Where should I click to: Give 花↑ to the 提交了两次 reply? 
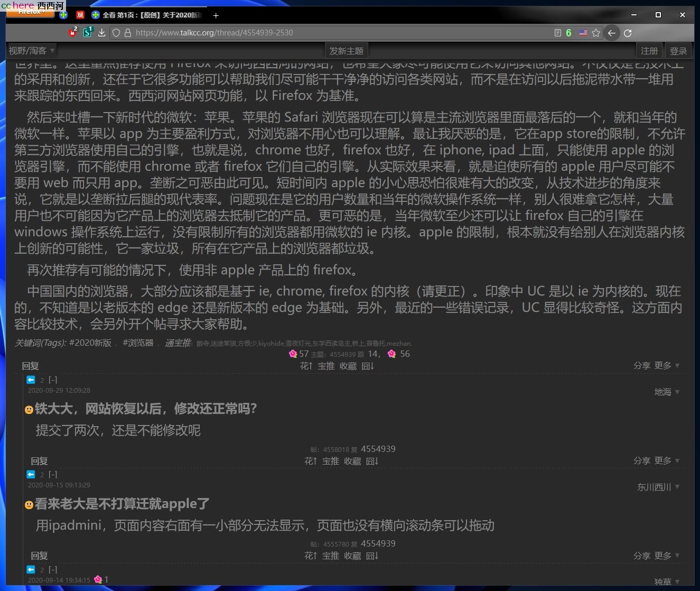pos(311,461)
